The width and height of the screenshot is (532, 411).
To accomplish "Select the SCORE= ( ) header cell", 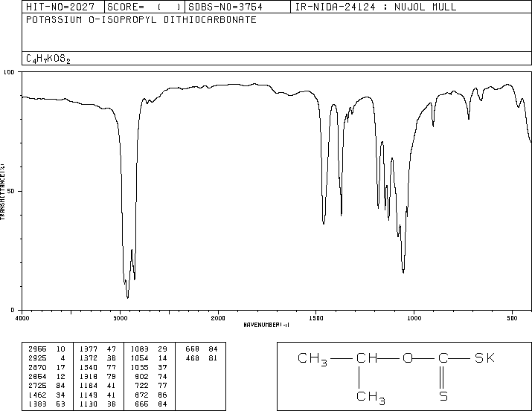I will 144,7.
